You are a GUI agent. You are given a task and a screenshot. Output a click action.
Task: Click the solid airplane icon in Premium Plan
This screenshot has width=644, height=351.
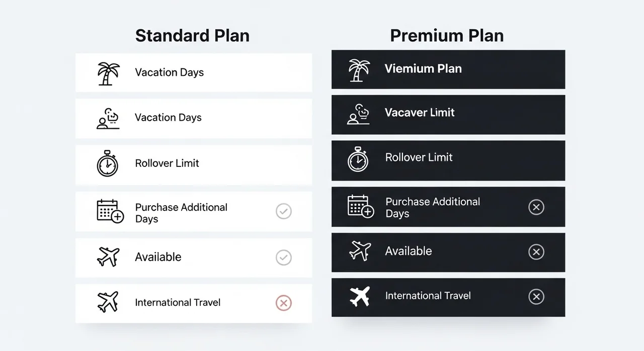tap(360, 296)
